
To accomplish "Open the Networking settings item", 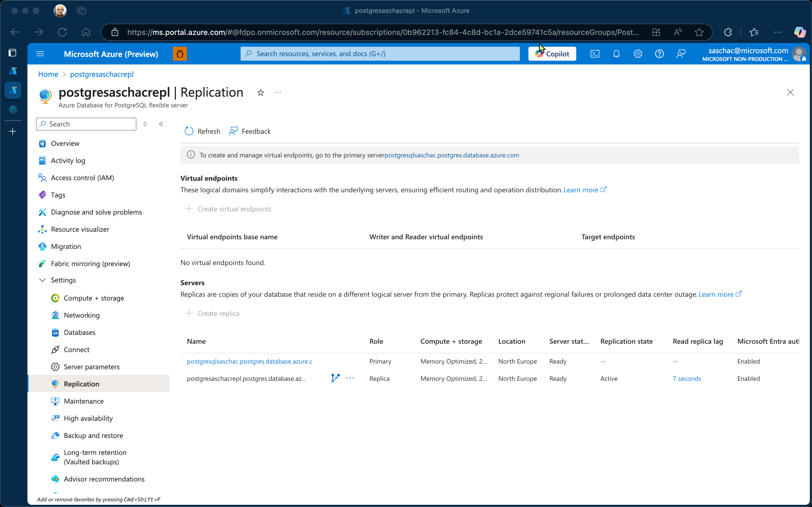I will 81,315.
